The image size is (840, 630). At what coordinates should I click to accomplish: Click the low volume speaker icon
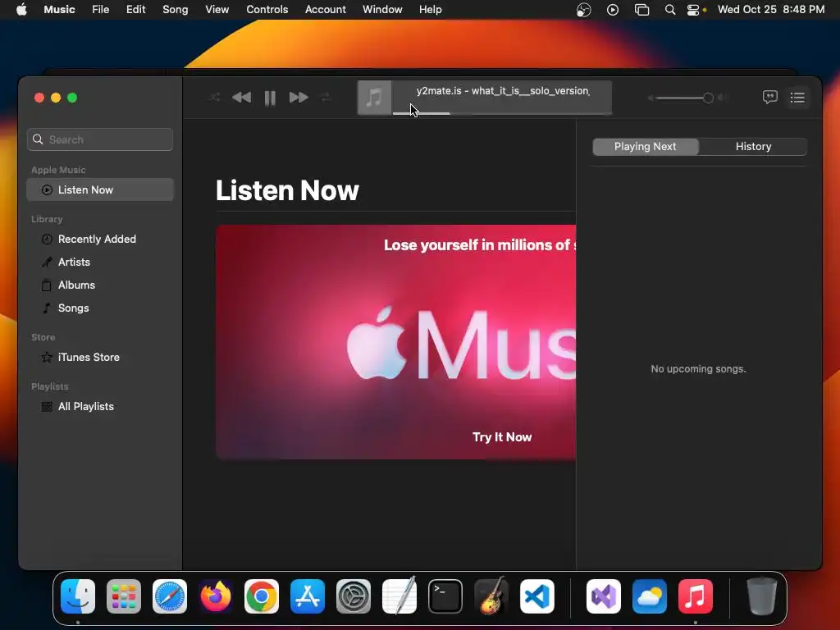point(651,98)
